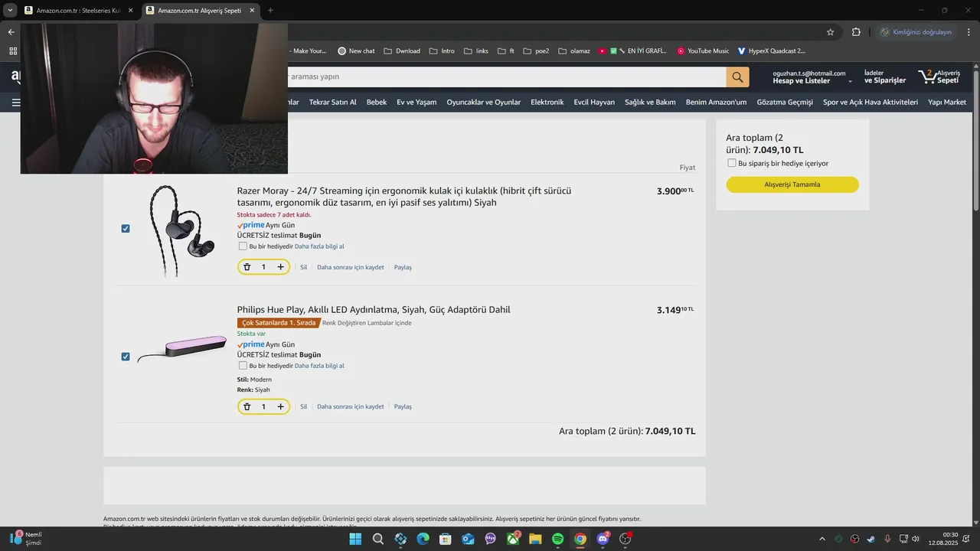Click Paylaş link for Razer Moray
Image resolution: width=980 pixels, height=551 pixels.
pyautogui.click(x=403, y=267)
